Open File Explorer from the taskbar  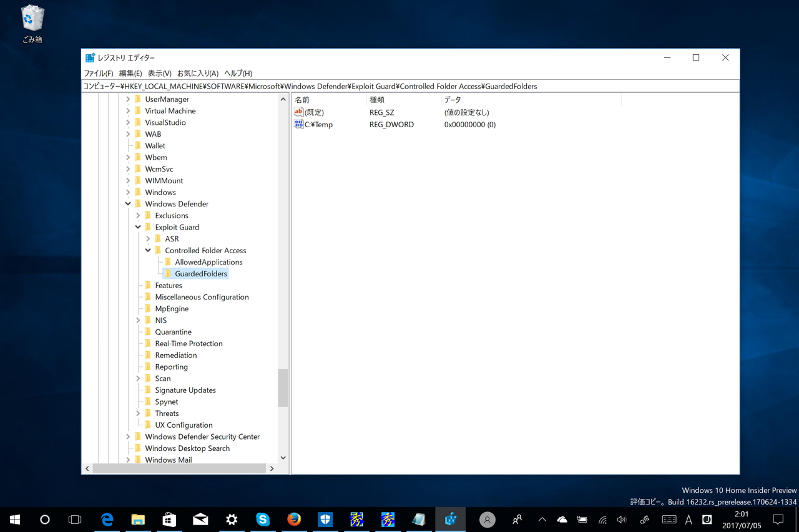(138, 520)
